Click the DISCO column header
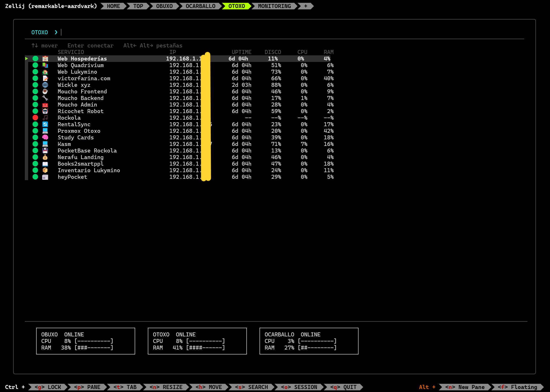Viewport: 550px width, 392px height. click(x=273, y=52)
